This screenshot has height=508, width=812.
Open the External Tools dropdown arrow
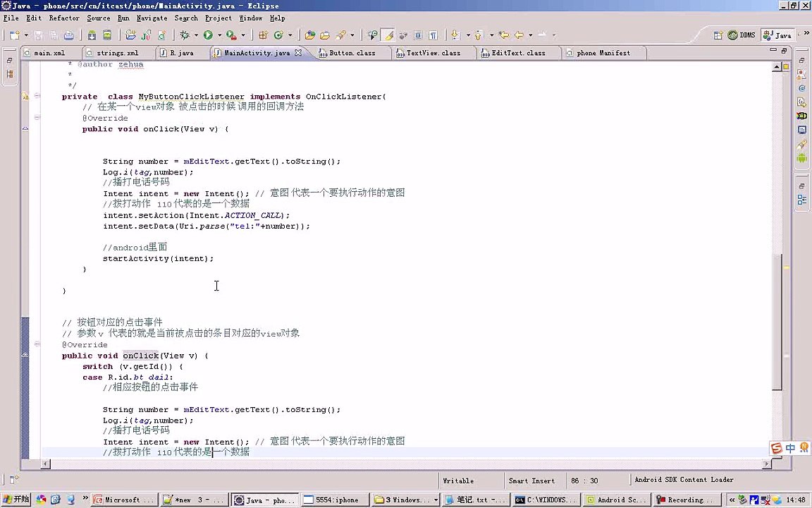pos(243,35)
